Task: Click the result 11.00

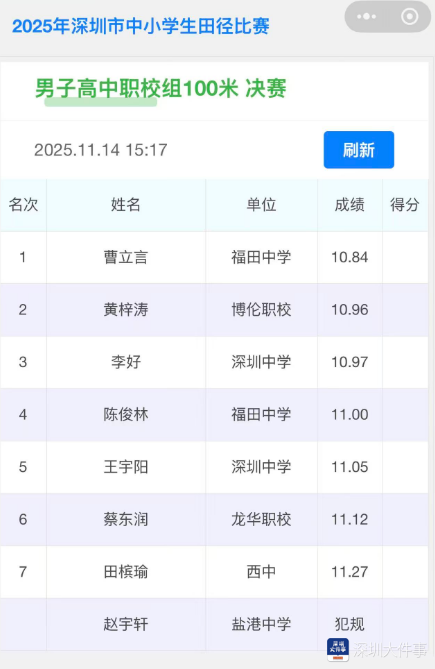Action: (x=350, y=414)
